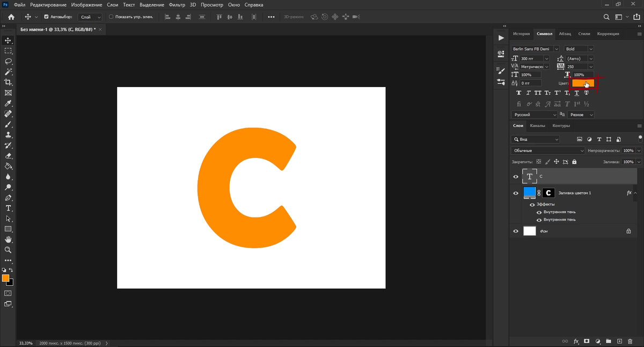
Task: Select the Eyedropper tool
Action: pos(8,103)
